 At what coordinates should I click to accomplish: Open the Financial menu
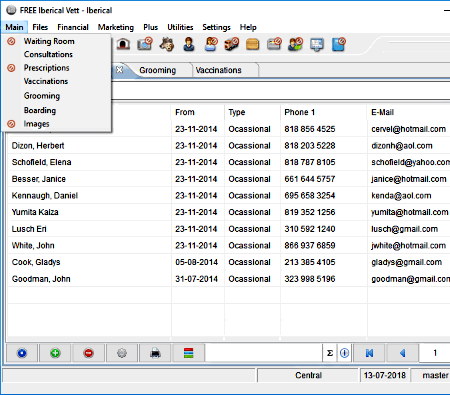coord(73,27)
